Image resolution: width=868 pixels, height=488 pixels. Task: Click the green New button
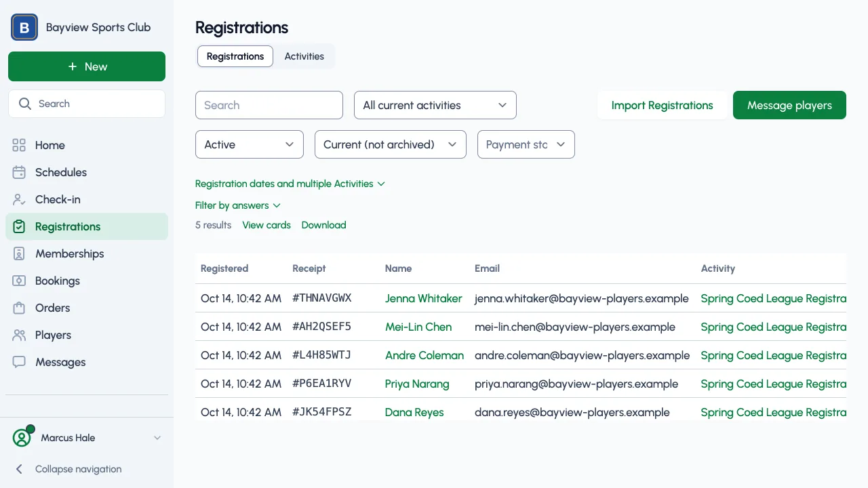87,66
